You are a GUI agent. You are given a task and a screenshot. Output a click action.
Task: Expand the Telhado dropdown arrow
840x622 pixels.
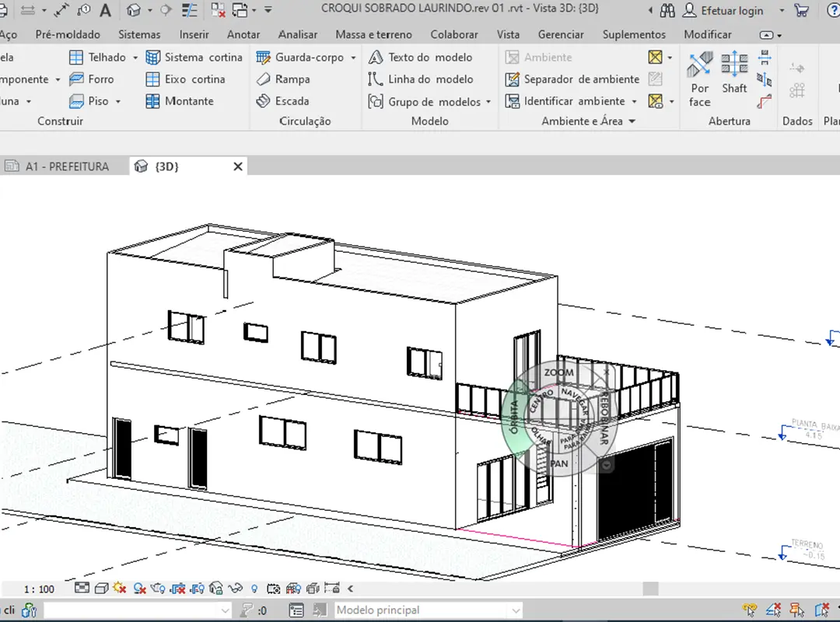tap(135, 58)
